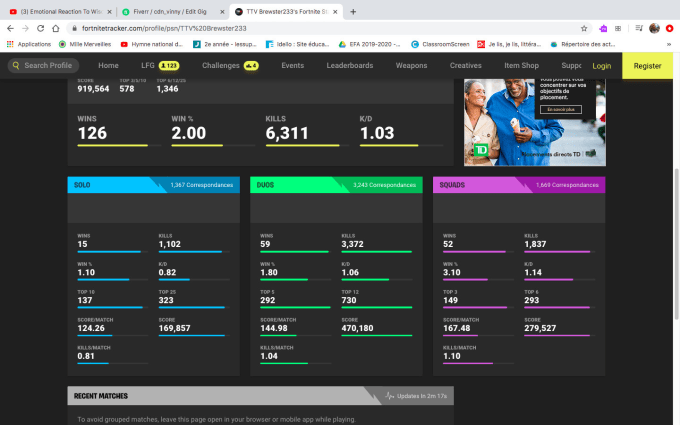Click the address bar URL field
The height and width of the screenshot is (425, 680).
pyautogui.click(x=330, y=28)
